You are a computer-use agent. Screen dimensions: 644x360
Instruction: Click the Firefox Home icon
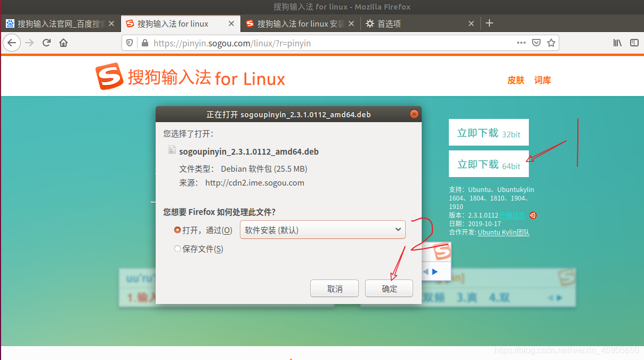pos(63,43)
